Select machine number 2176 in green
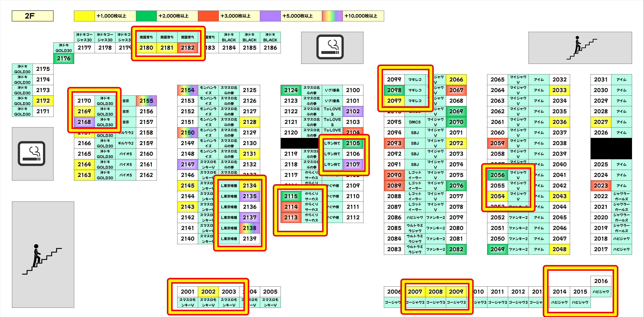The height and width of the screenshot is (317, 644). click(x=64, y=58)
